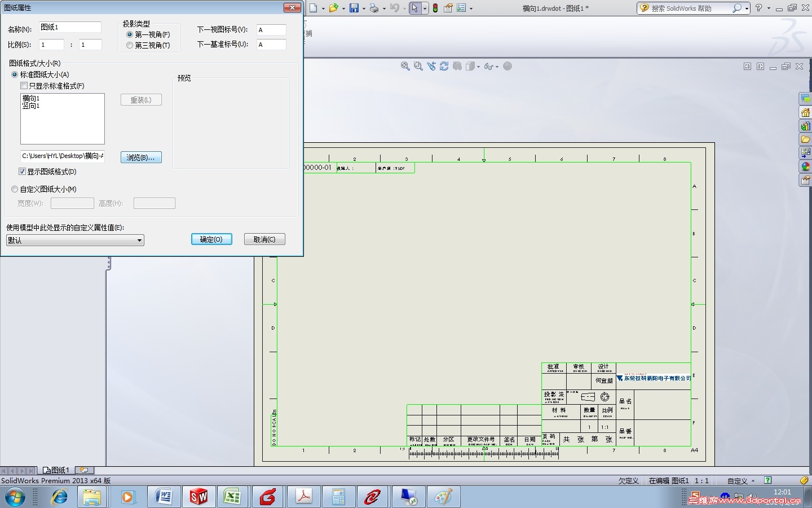Open the Select tool dropdown arrow
Screen dimensions: 812x508
[425, 8]
